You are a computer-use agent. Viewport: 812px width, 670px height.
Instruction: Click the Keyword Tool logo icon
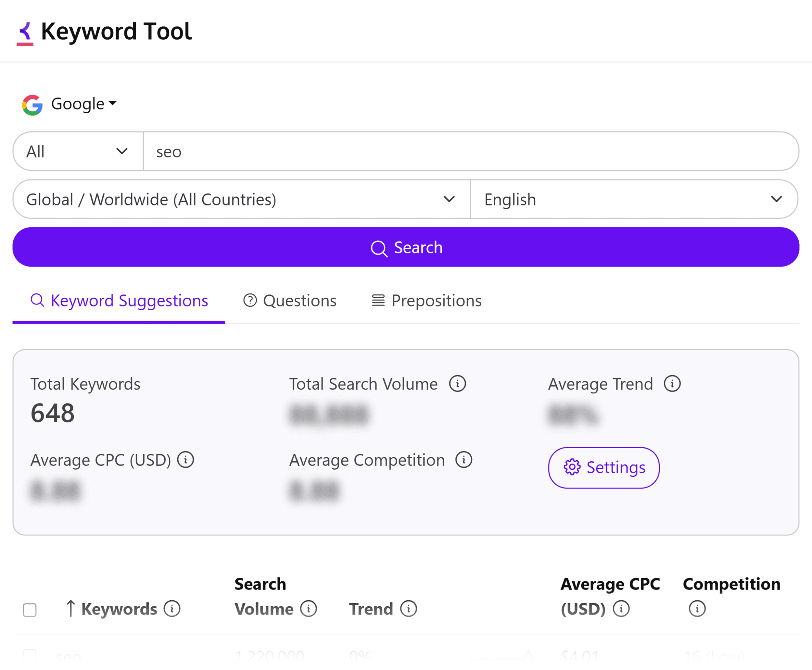(x=25, y=33)
